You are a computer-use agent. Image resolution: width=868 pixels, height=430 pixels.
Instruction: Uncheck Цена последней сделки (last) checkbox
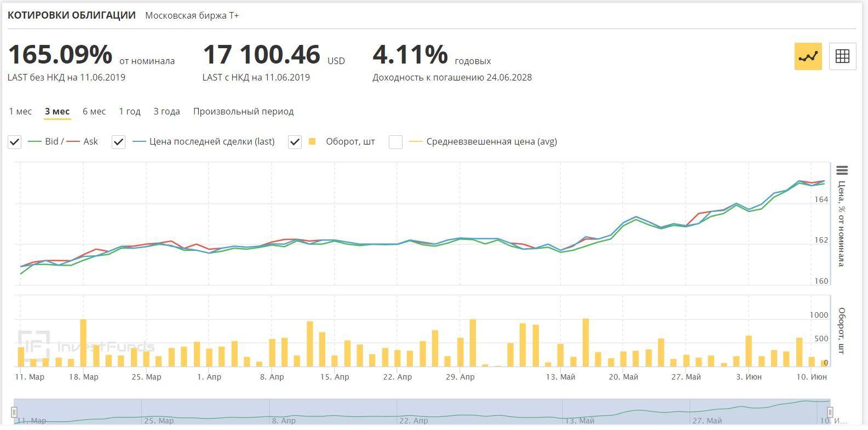tap(118, 142)
